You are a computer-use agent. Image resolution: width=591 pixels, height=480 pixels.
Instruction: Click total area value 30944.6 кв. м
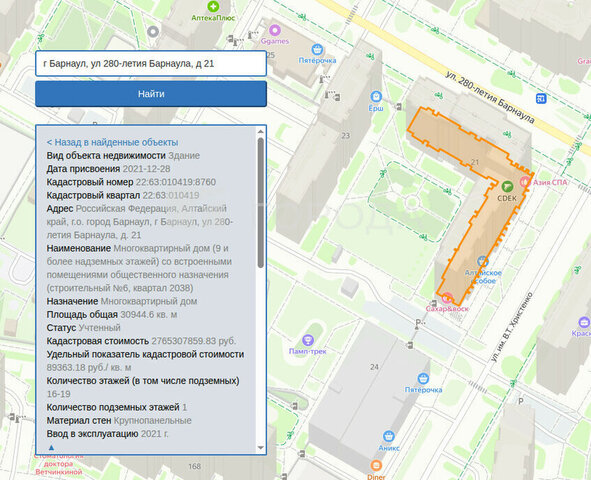[x=149, y=315]
